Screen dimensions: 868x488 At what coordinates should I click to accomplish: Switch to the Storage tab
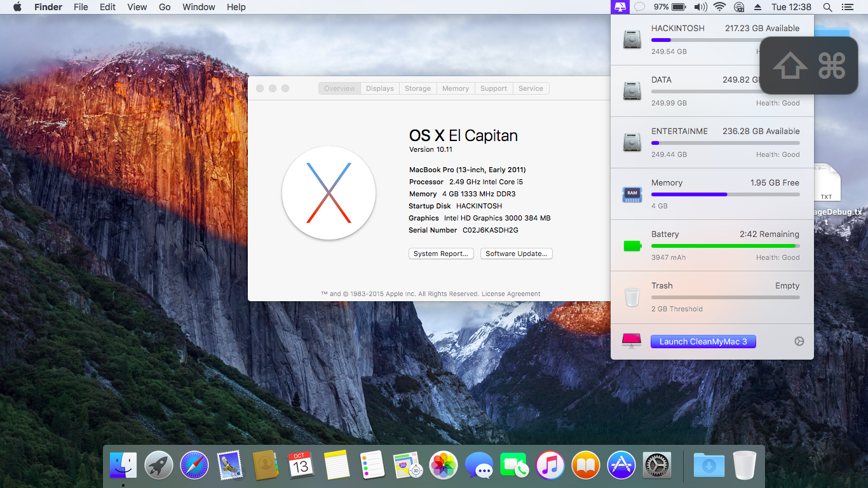click(417, 88)
